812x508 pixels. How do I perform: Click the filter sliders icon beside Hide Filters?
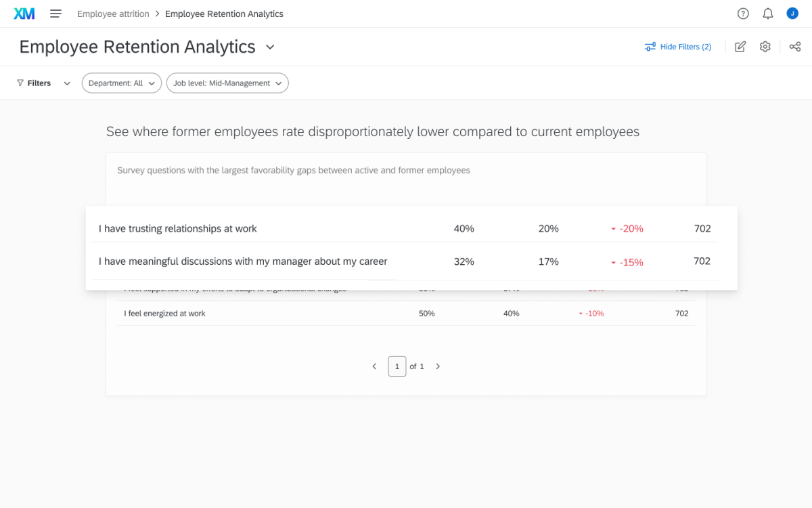(650, 46)
